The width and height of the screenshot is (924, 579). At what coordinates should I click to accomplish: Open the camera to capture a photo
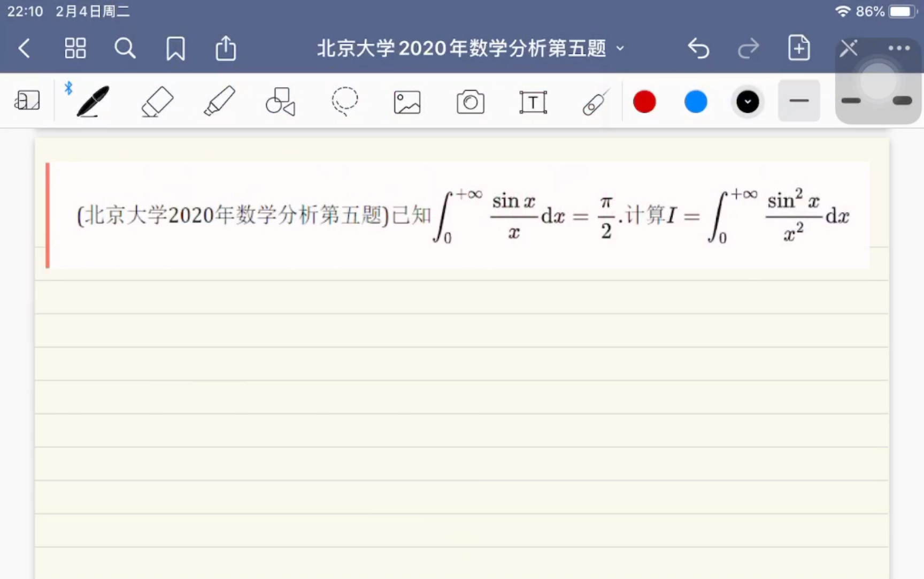pos(469,101)
